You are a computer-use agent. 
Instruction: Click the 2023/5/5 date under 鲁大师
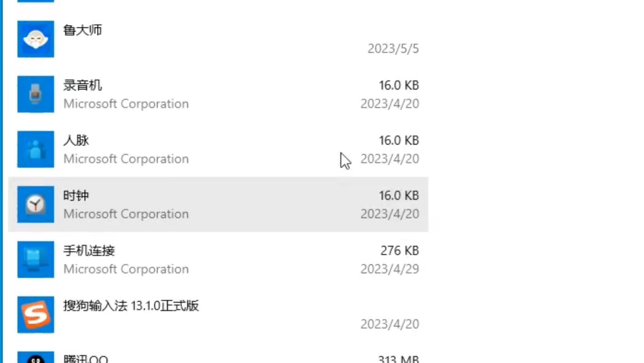(x=394, y=48)
